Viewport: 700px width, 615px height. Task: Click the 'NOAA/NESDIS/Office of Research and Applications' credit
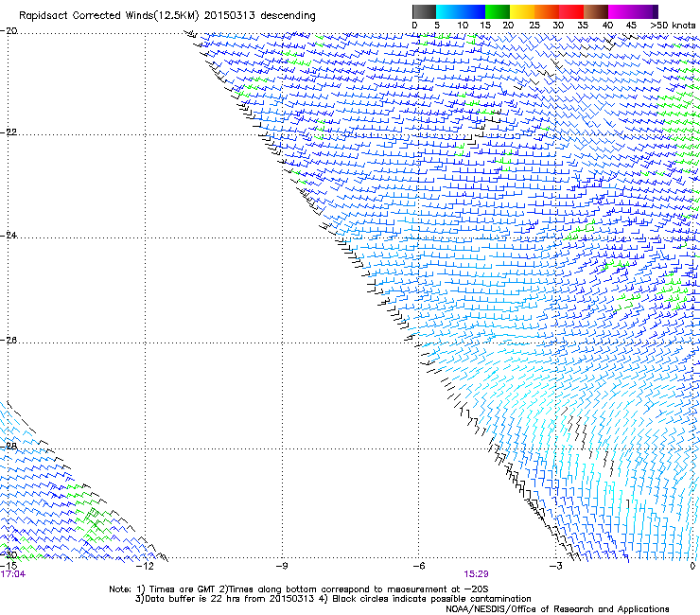click(x=557, y=609)
